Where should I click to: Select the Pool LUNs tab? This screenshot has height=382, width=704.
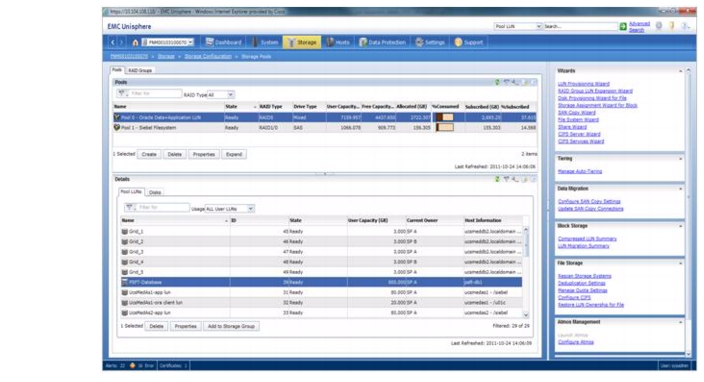(x=131, y=192)
